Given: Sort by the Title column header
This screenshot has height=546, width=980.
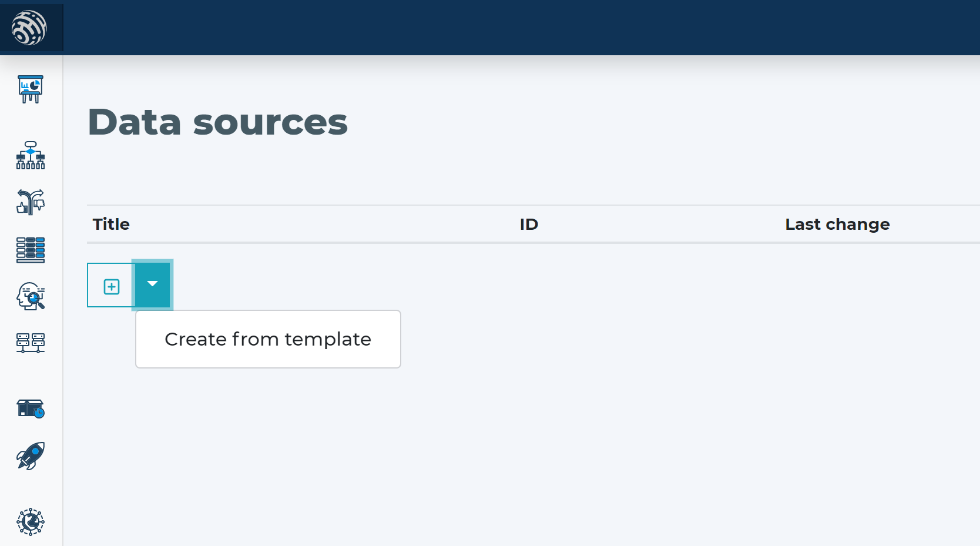Looking at the screenshot, I should pos(111,224).
